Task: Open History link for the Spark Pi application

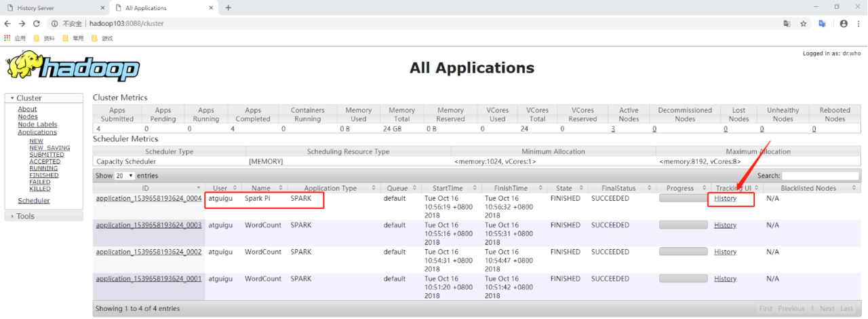Action: (x=725, y=198)
